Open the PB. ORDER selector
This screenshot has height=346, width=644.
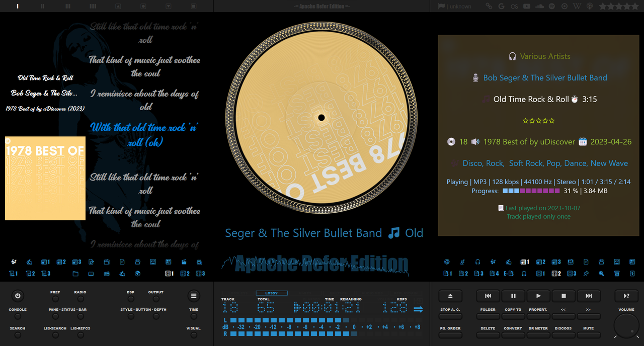click(450, 335)
